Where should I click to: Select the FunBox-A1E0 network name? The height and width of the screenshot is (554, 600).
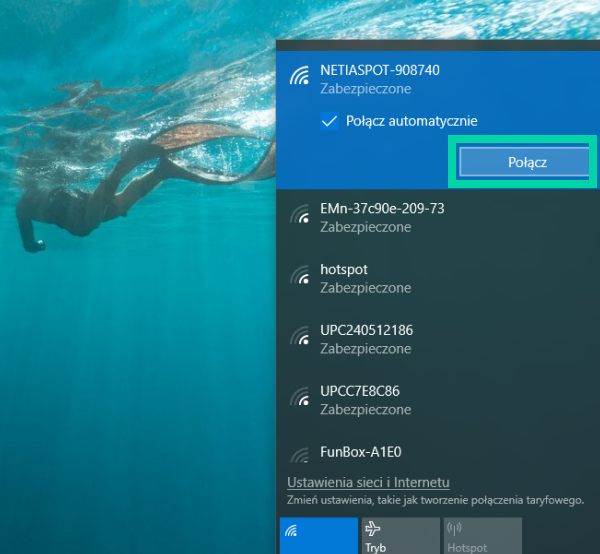coord(361,452)
